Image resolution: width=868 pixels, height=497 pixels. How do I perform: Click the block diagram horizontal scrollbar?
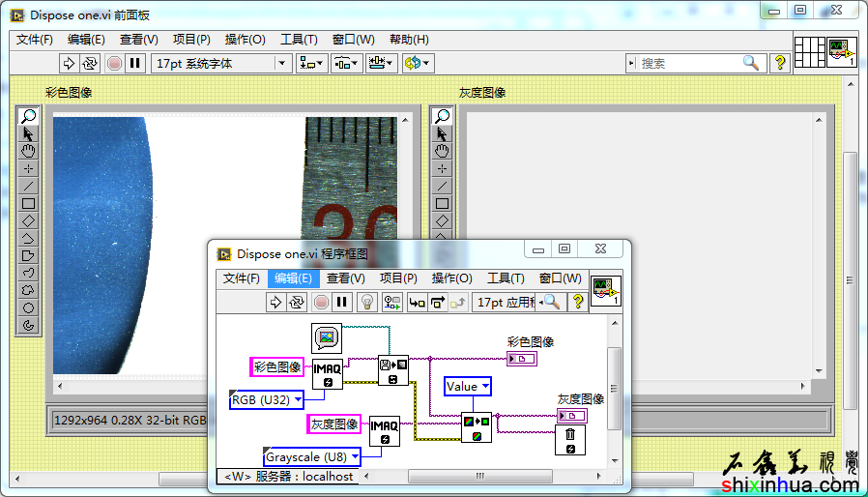480,476
